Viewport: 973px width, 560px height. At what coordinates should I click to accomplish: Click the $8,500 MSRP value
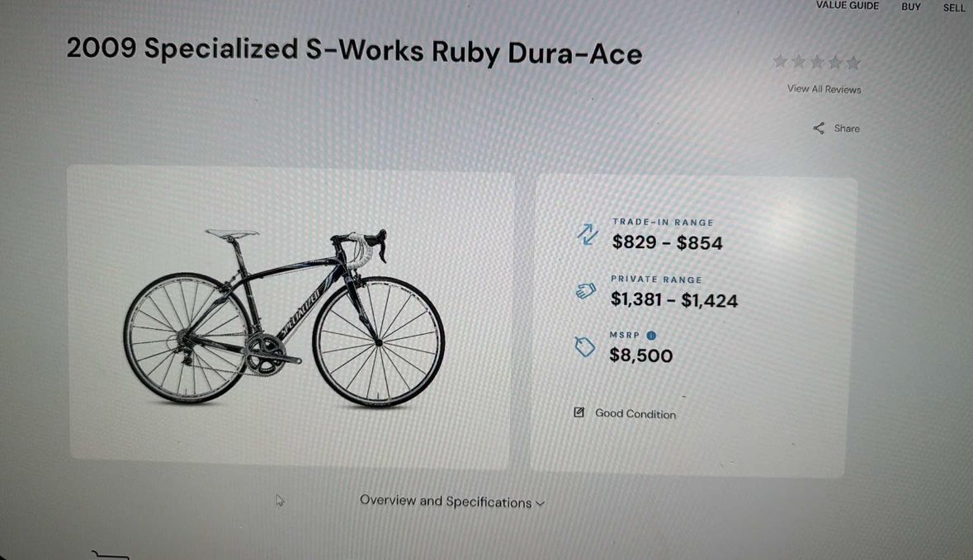[641, 355]
